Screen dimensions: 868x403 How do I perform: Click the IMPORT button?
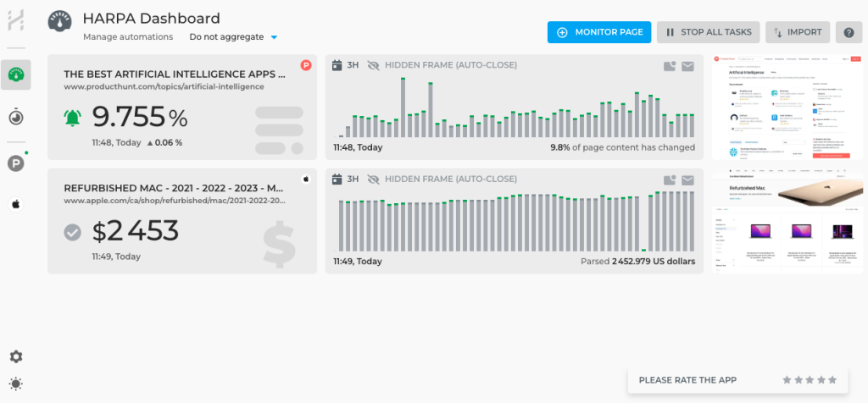tap(797, 32)
